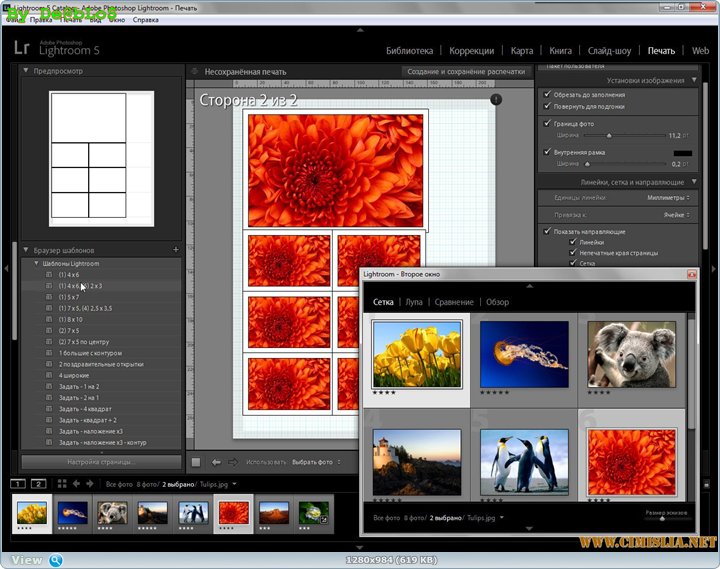The height and width of the screenshot is (569, 720).
Task: Disable Показать направляющие checkbox
Action: coord(547,231)
